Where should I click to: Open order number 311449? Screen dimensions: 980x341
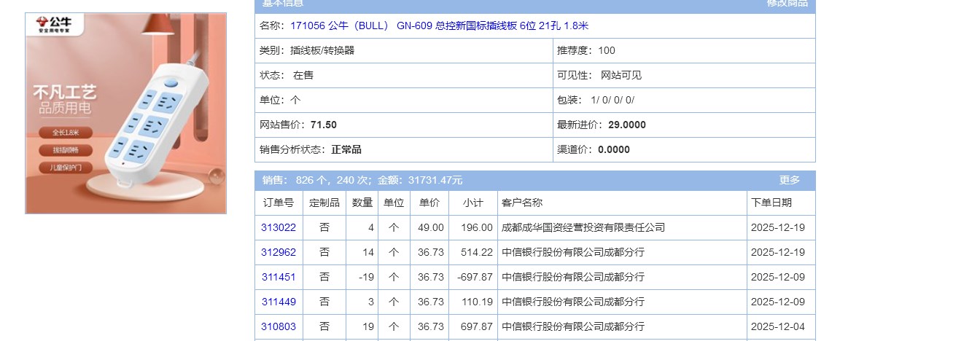coord(279,302)
